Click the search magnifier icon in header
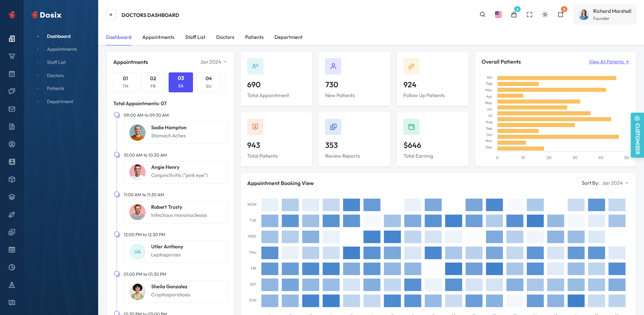 (x=482, y=15)
